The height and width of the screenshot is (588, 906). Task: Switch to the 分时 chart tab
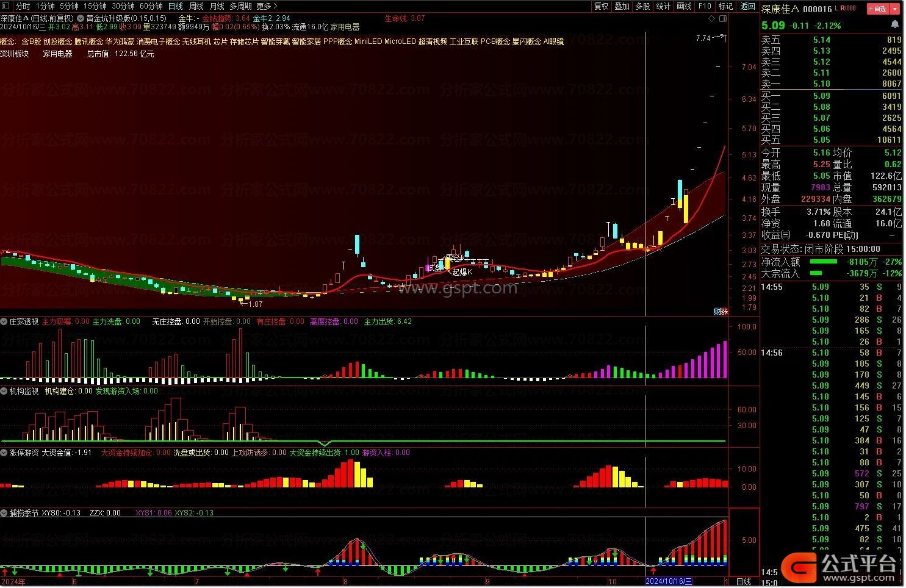[x=23, y=6]
